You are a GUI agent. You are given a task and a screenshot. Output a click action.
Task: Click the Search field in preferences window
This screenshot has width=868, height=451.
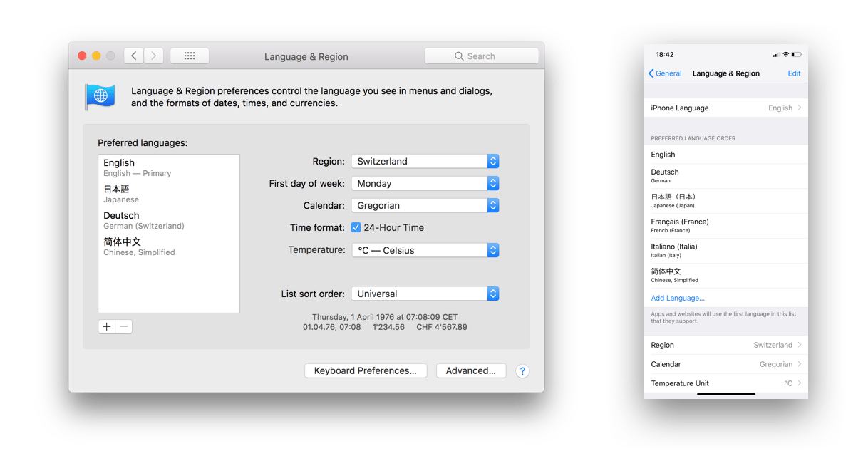tap(482, 56)
